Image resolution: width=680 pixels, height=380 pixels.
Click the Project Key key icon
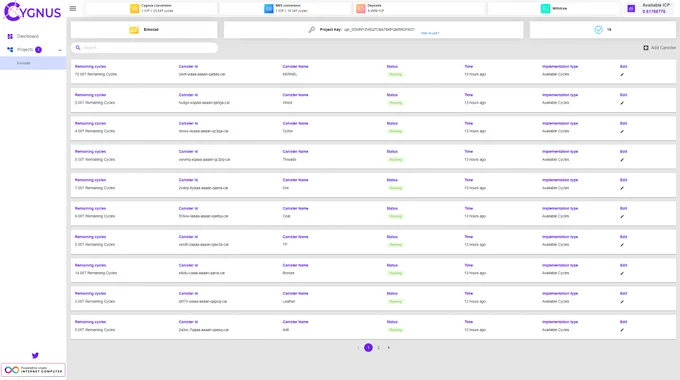311,29
